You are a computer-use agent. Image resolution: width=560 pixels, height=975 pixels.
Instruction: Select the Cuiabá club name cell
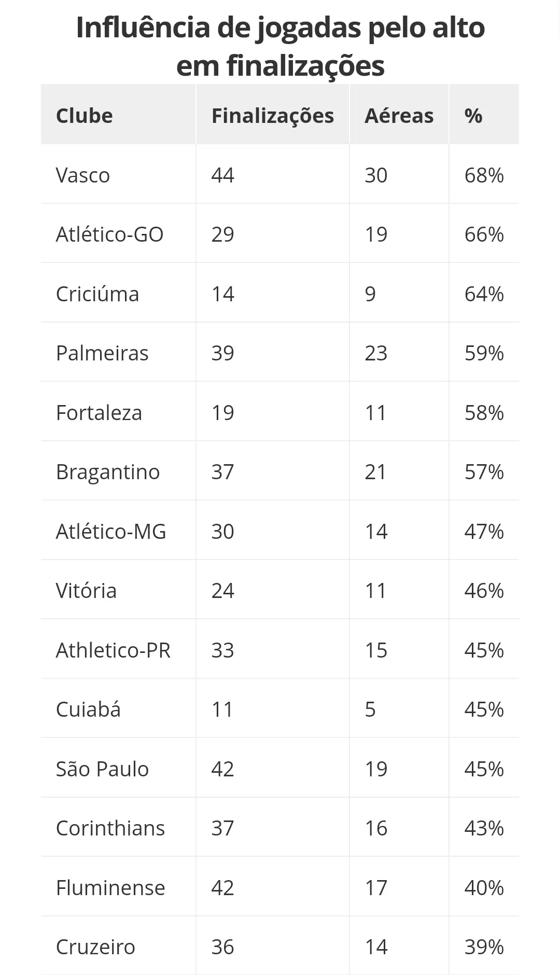click(118, 708)
